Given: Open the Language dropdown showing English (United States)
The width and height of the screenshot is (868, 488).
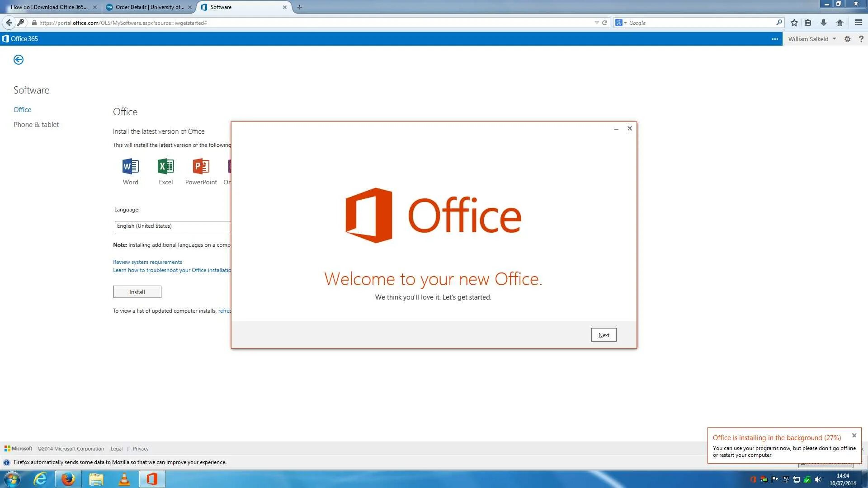Looking at the screenshot, I should 173,226.
